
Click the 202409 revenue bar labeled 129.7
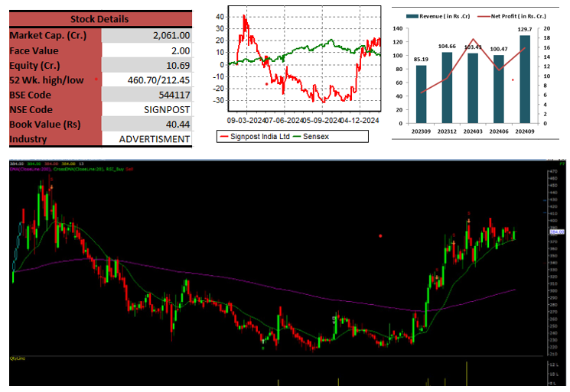coord(525,79)
